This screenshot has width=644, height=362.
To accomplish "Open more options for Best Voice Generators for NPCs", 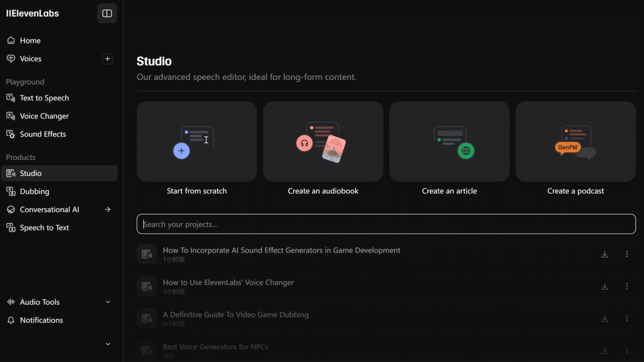I will (x=627, y=351).
